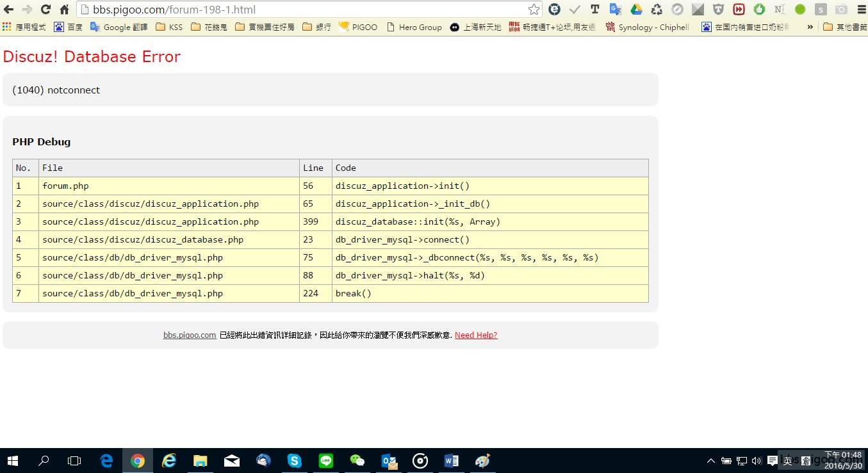Open the PIGOO bookmark
Screen dimensions: 868x473
tap(358, 27)
